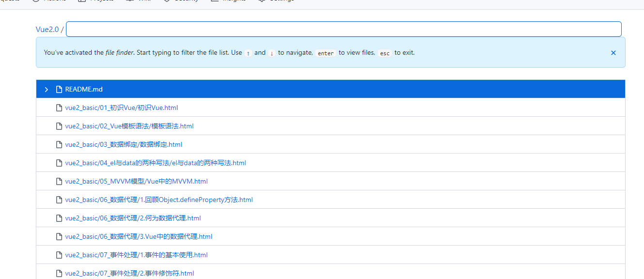Image resolution: width=644 pixels, height=279 pixels.
Task: Focus the file finder search input
Action: (x=344, y=29)
